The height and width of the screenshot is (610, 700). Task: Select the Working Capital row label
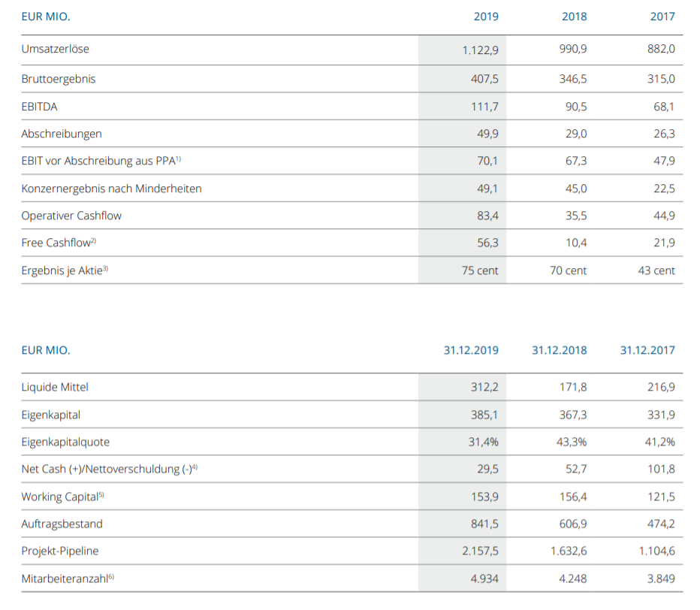coord(61,496)
